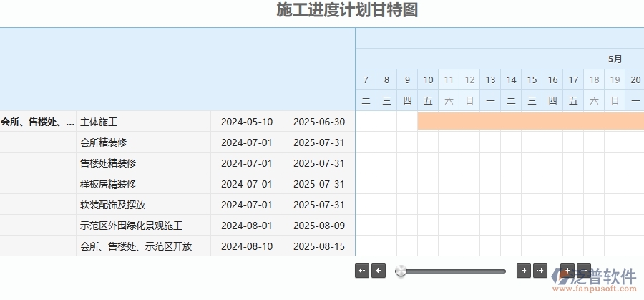
Task: Click day 16 in the date header
Action: click(552, 79)
